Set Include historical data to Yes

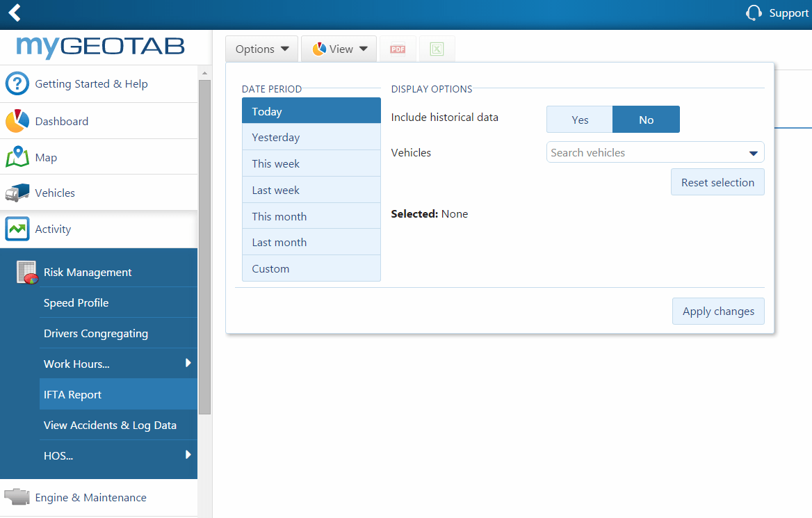(580, 120)
